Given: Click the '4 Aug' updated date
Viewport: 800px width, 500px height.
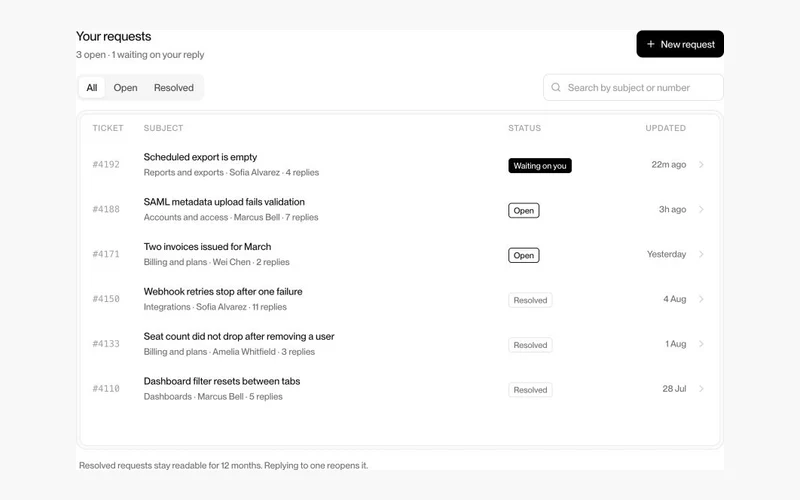Looking at the screenshot, I should coord(675,299).
